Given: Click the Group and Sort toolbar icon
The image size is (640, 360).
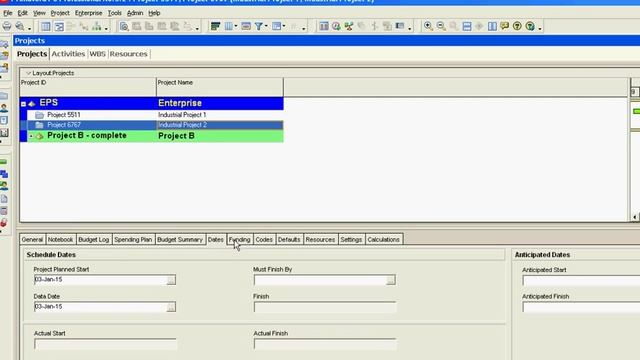Looking at the screenshot, I should (x=276, y=27).
